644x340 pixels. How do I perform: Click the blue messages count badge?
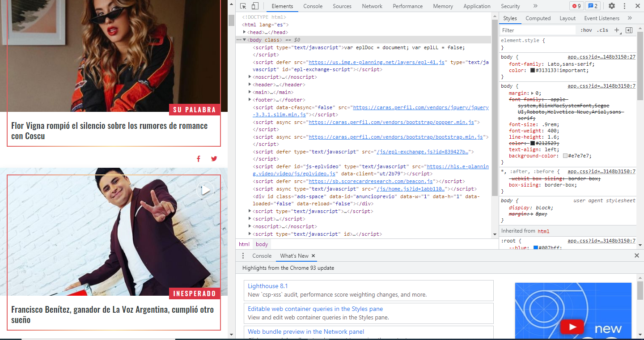pyautogui.click(x=593, y=6)
